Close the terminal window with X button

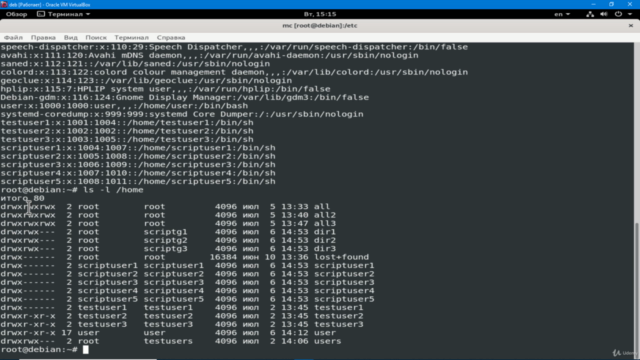tap(631, 25)
